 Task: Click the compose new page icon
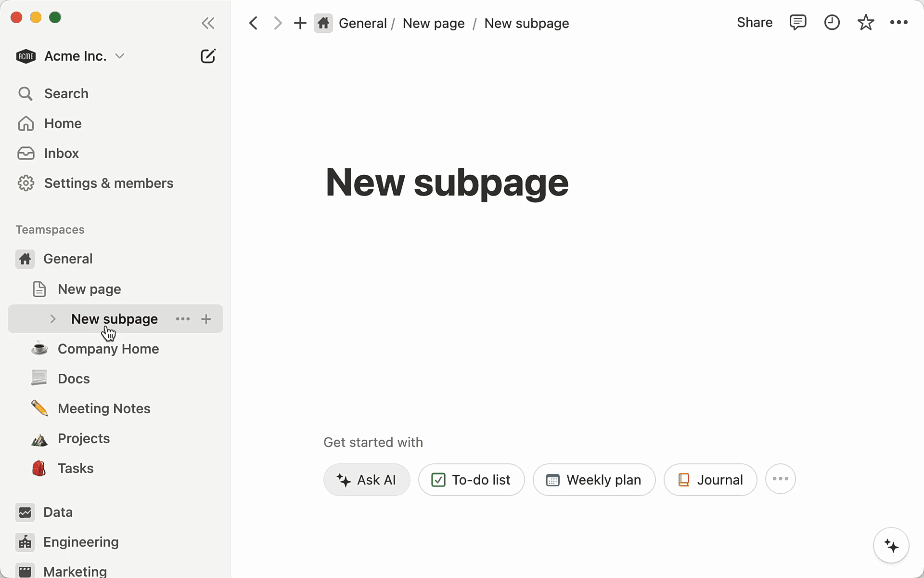click(x=208, y=56)
